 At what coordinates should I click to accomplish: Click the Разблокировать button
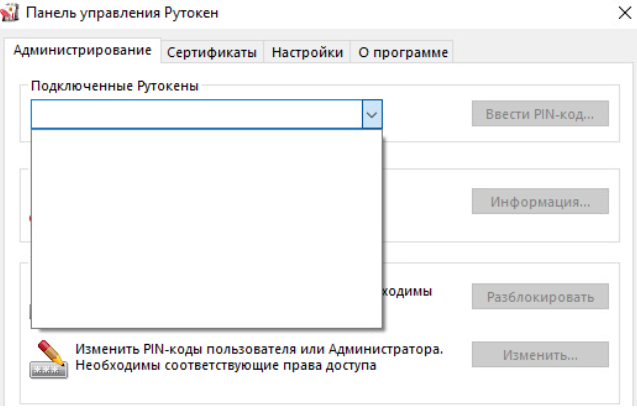point(540,297)
